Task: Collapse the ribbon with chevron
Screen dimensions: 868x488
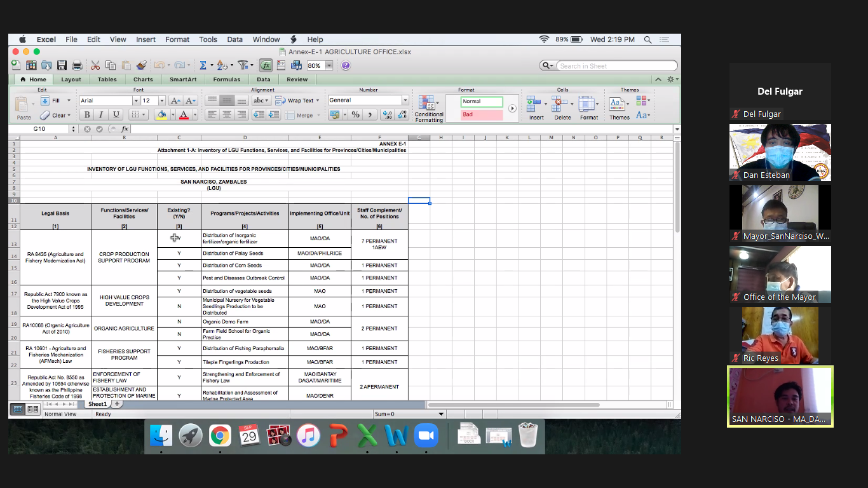Action: point(658,79)
